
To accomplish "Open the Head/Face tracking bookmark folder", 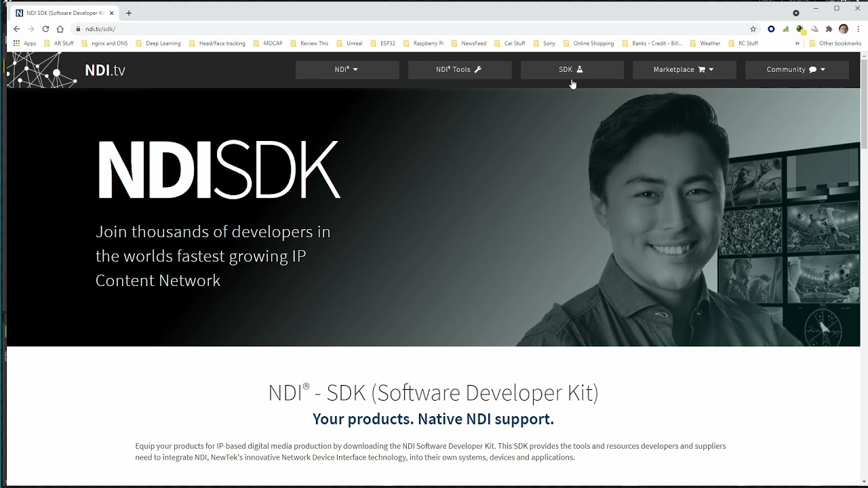I will [x=217, y=43].
